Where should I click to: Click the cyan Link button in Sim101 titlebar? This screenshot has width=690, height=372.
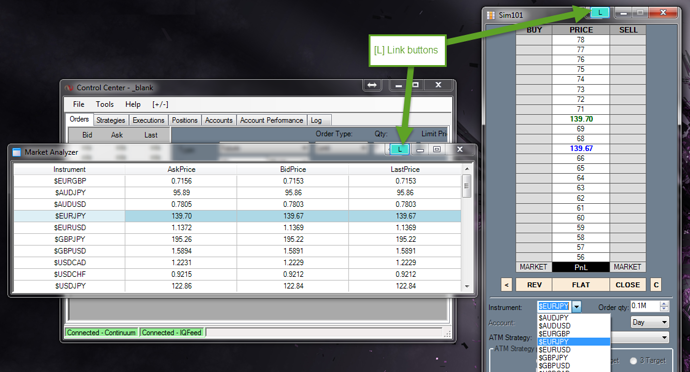pos(600,13)
